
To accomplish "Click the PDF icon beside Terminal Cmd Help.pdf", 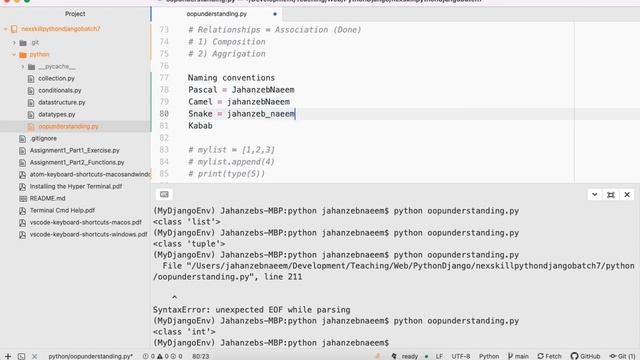I will tap(22, 211).
